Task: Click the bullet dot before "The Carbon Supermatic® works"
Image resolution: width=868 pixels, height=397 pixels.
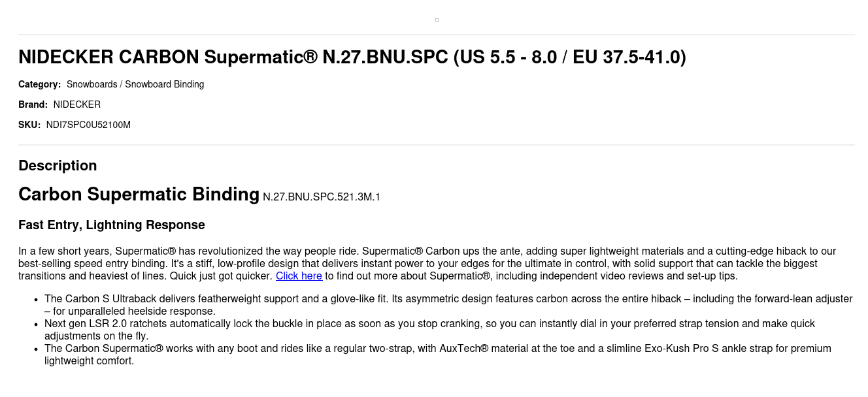Action: click(x=35, y=349)
